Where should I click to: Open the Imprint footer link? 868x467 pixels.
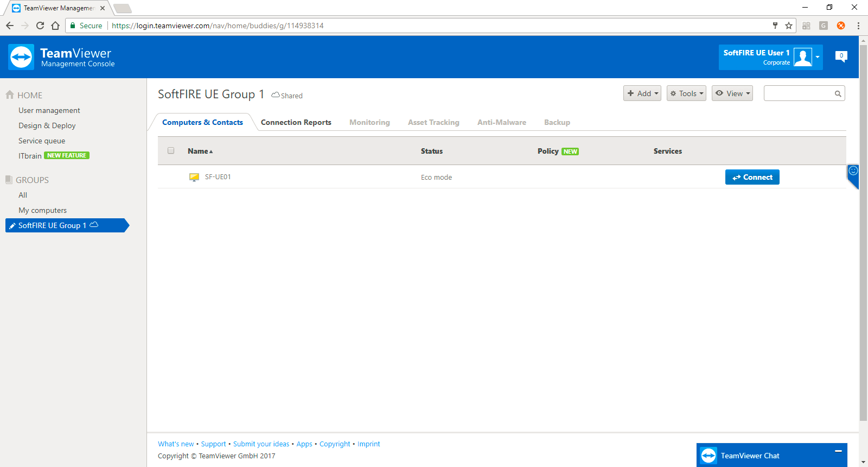tap(369, 444)
